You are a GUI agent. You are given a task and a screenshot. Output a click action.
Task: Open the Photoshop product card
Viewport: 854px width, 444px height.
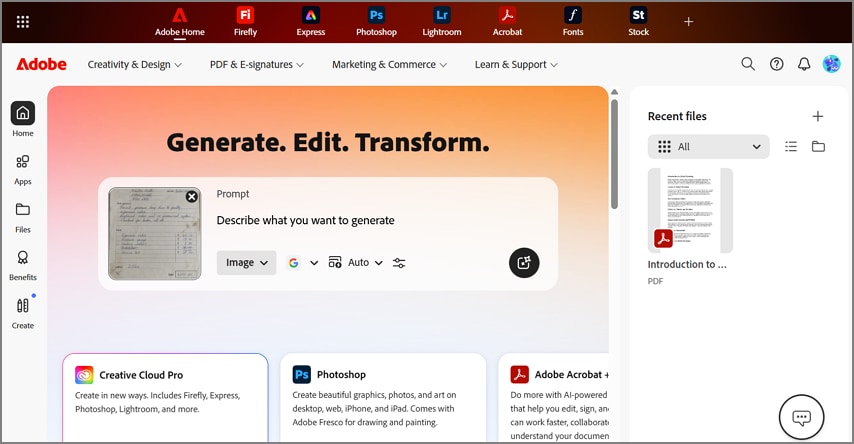pyautogui.click(x=383, y=398)
